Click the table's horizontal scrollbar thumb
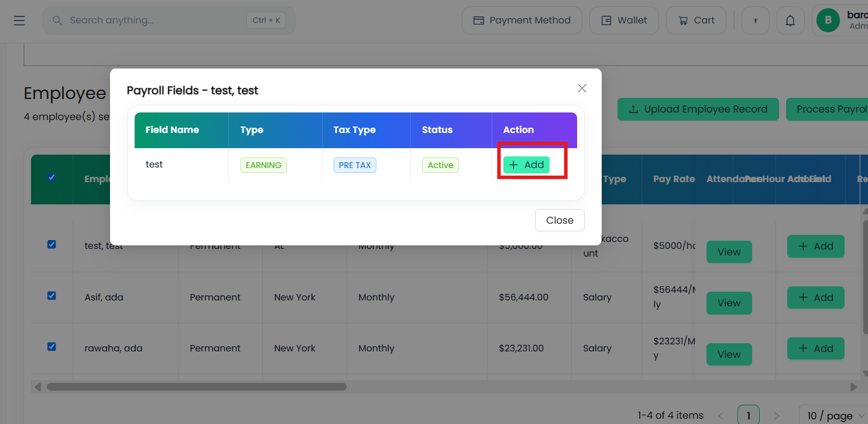868x424 pixels. [197, 387]
